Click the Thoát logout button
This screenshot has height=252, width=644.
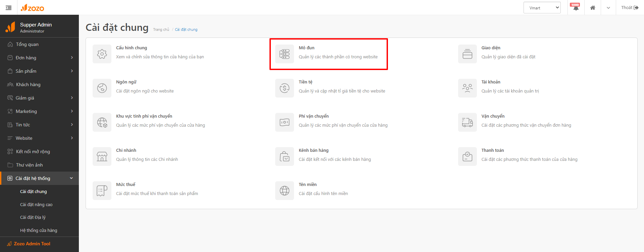point(630,7)
